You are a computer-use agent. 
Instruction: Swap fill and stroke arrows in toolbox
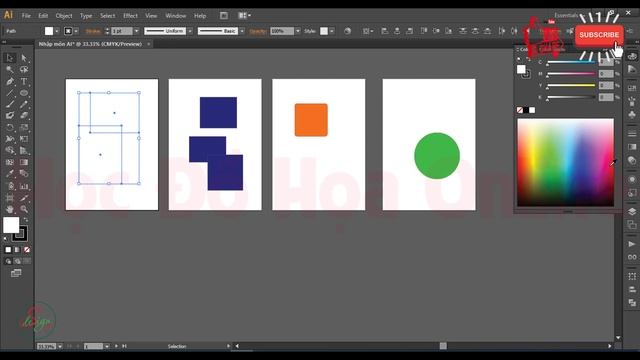(x=26, y=220)
